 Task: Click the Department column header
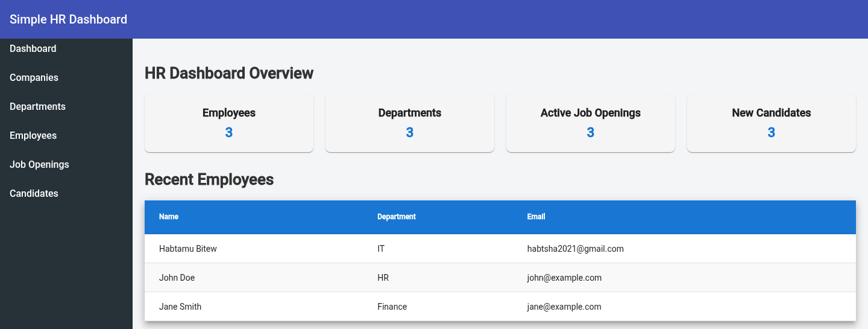click(x=397, y=217)
